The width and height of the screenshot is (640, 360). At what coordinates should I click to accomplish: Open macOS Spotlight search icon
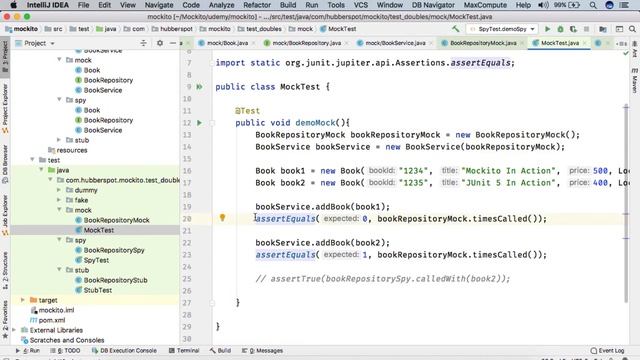coord(593,5)
